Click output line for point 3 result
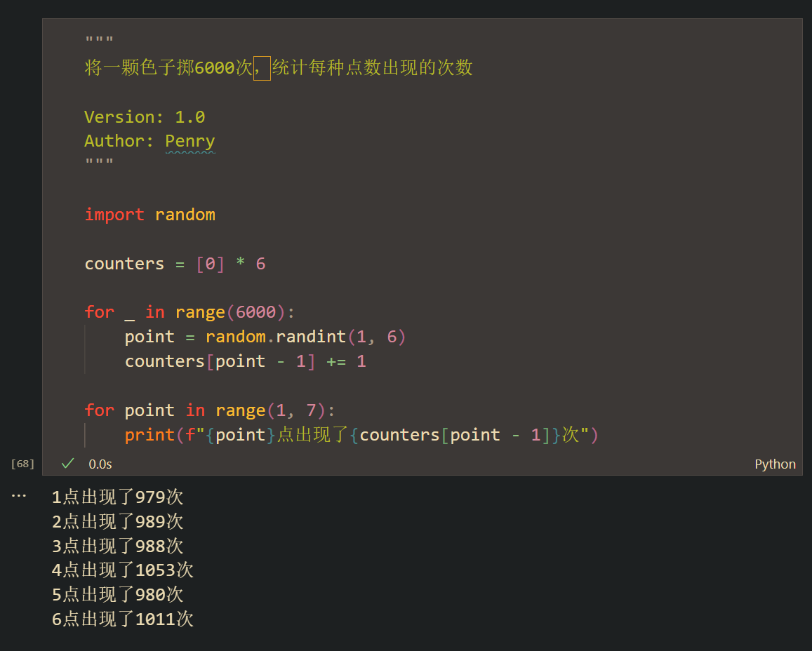The width and height of the screenshot is (812, 651). tap(117, 546)
